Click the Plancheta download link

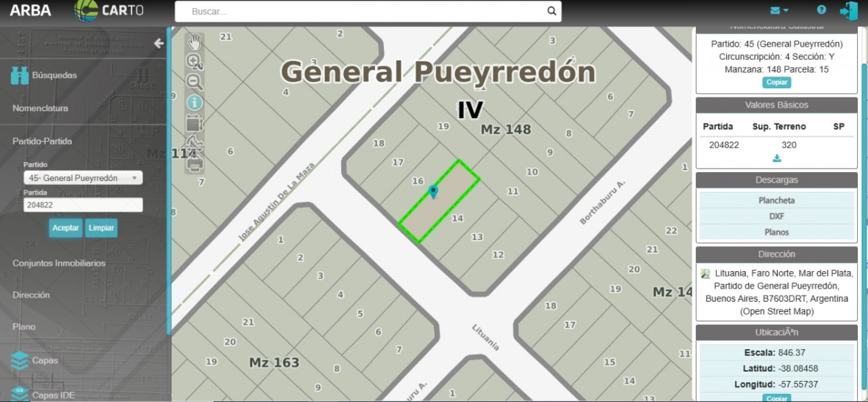tap(776, 200)
